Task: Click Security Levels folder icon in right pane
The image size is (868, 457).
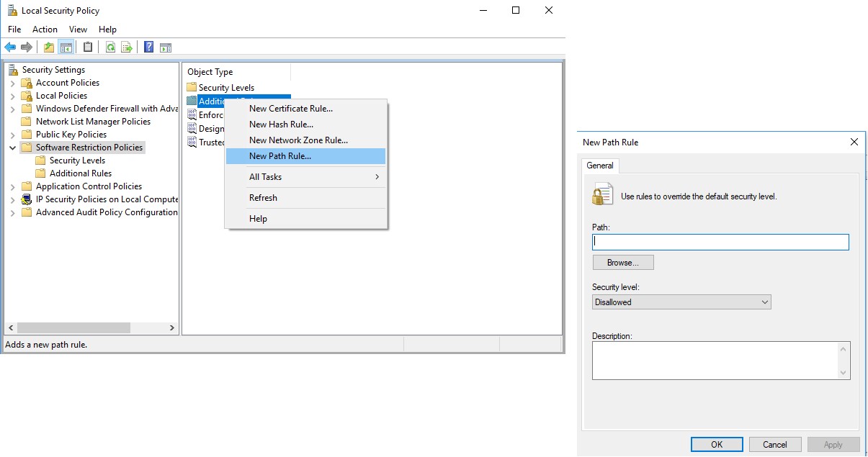Action: click(192, 87)
